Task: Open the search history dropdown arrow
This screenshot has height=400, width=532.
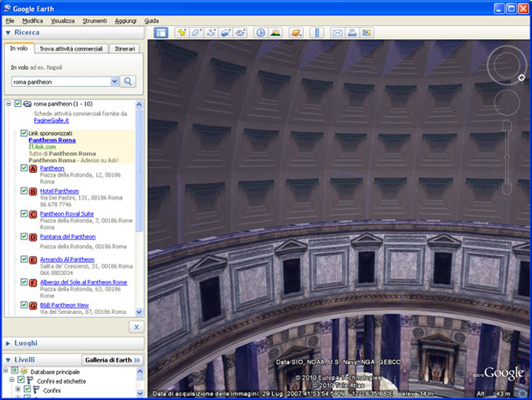Action: click(x=115, y=81)
